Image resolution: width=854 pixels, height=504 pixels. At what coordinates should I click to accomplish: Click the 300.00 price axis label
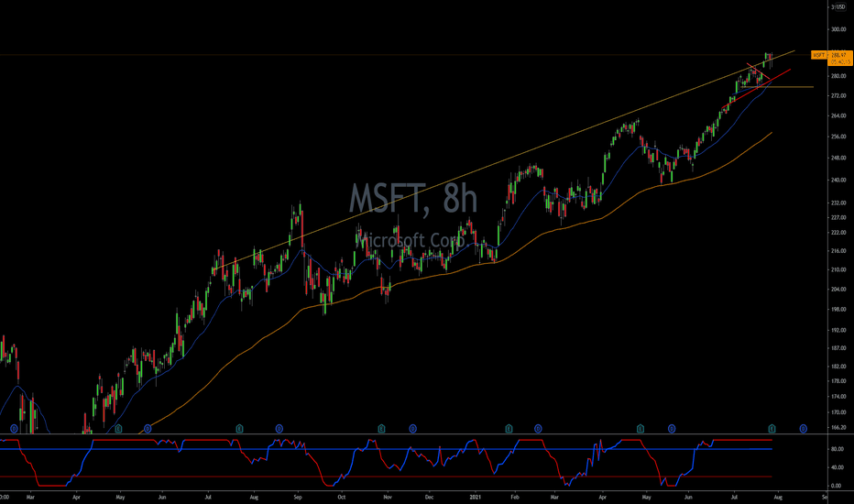(838, 29)
